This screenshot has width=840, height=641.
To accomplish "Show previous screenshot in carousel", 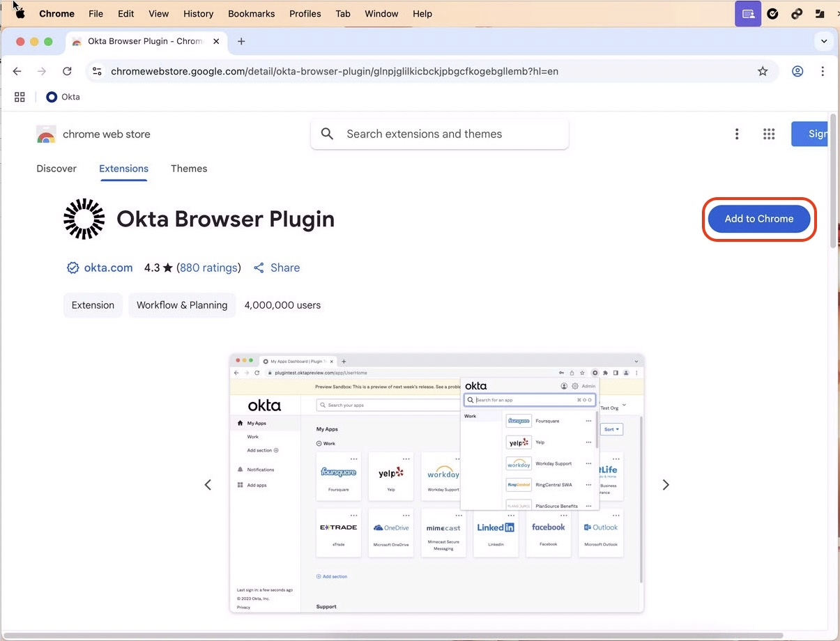I will click(x=208, y=485).
